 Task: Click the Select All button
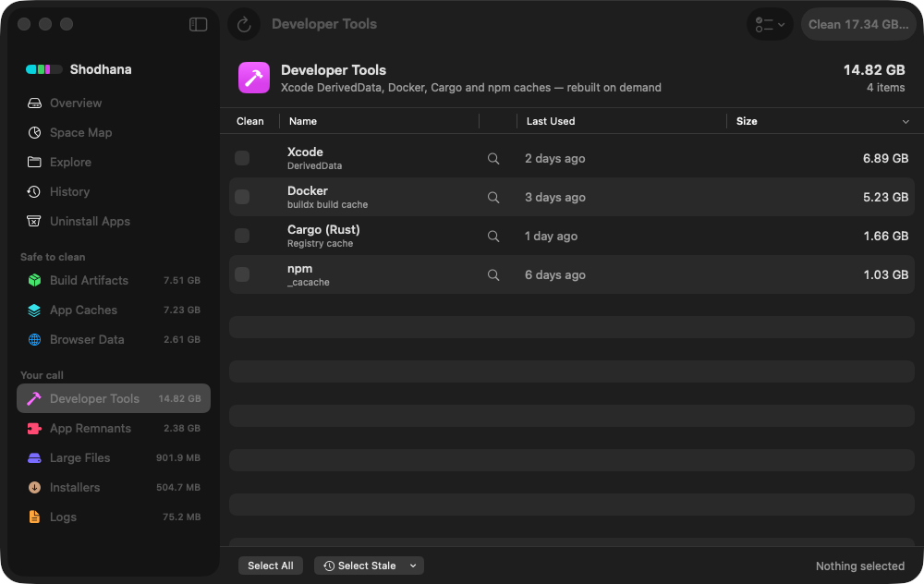tap(271, 566)
